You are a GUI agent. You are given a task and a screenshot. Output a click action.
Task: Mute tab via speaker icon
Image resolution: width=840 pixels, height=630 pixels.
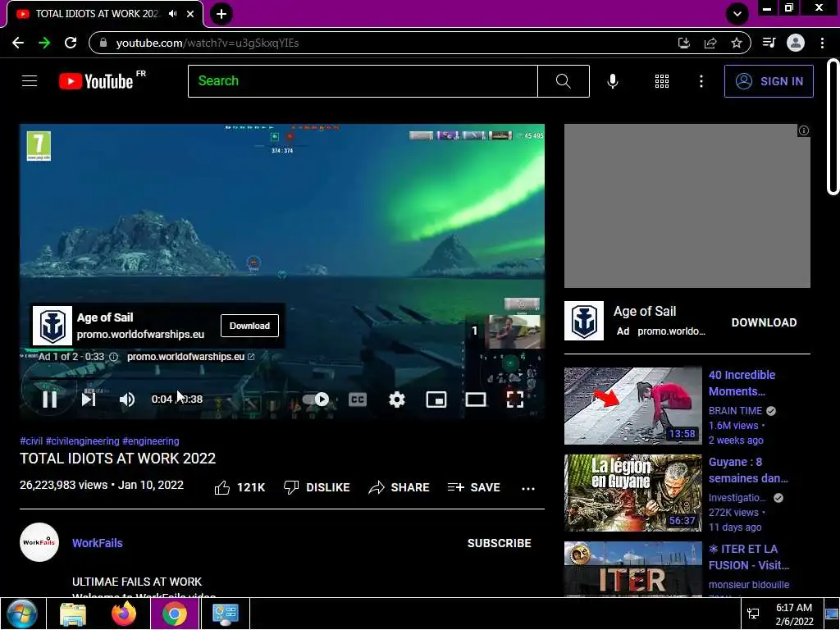click(172, 14)
